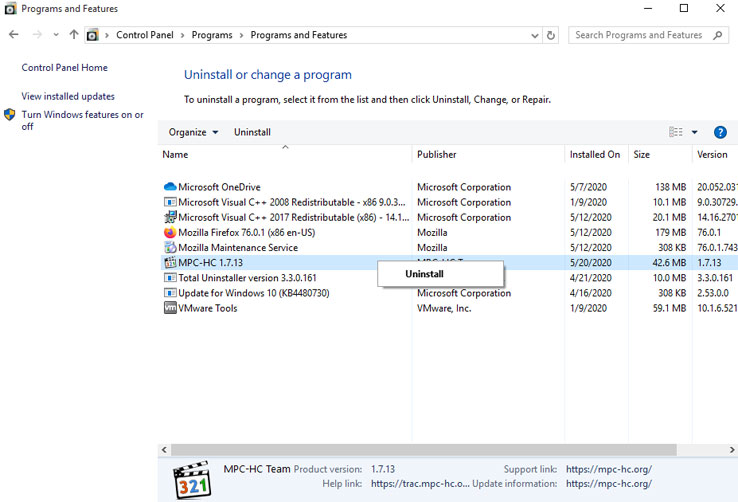Select MPC-HC 1.7.13 program name
Image resolution: width=738 pixels, height=502 pixels.
click(210, 263)
